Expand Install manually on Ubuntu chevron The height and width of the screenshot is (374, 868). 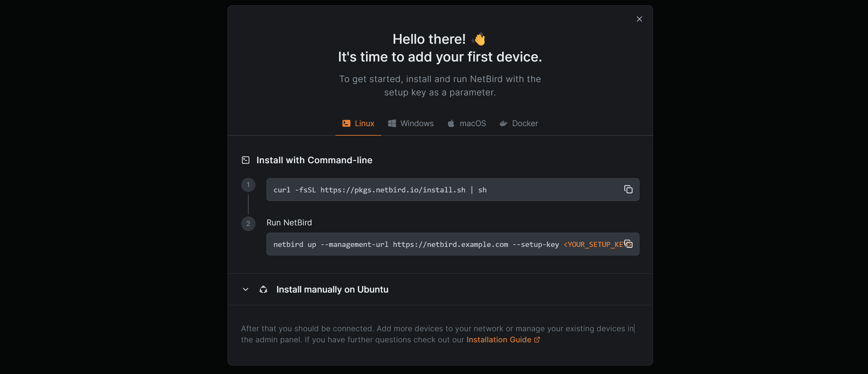pos(246,289)
